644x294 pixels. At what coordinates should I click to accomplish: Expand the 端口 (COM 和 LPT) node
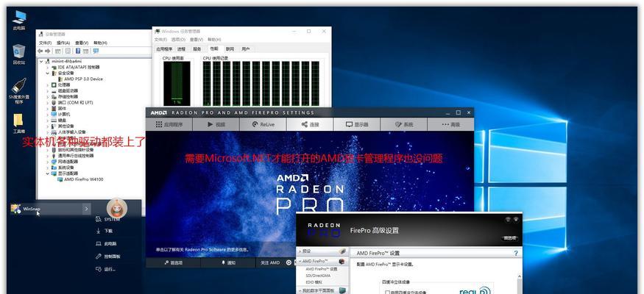coord(48,102)
